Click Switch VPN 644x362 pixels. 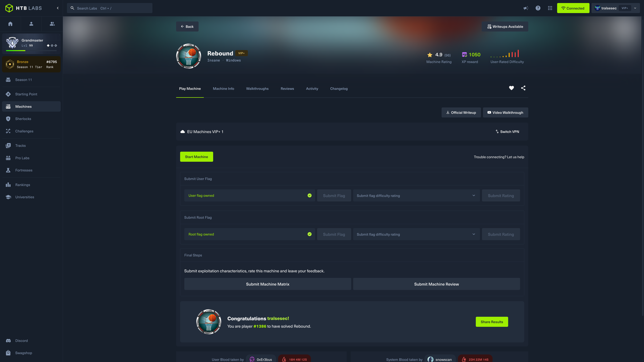[x=507, y=132]
